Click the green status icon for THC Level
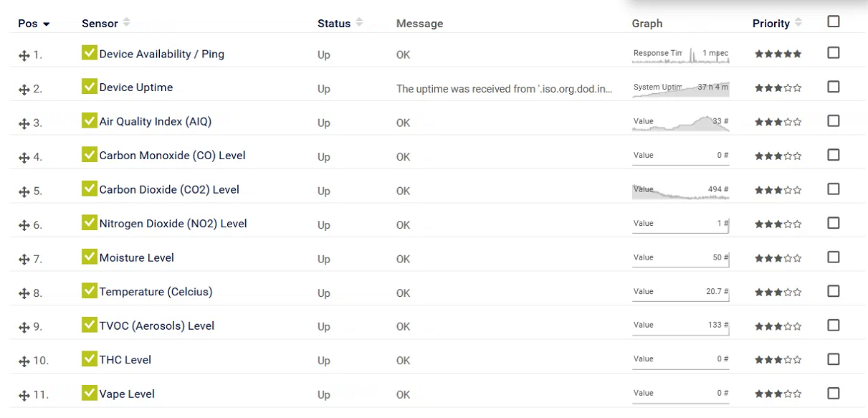This screenshot has height=418, width=868. click(89, 358)
